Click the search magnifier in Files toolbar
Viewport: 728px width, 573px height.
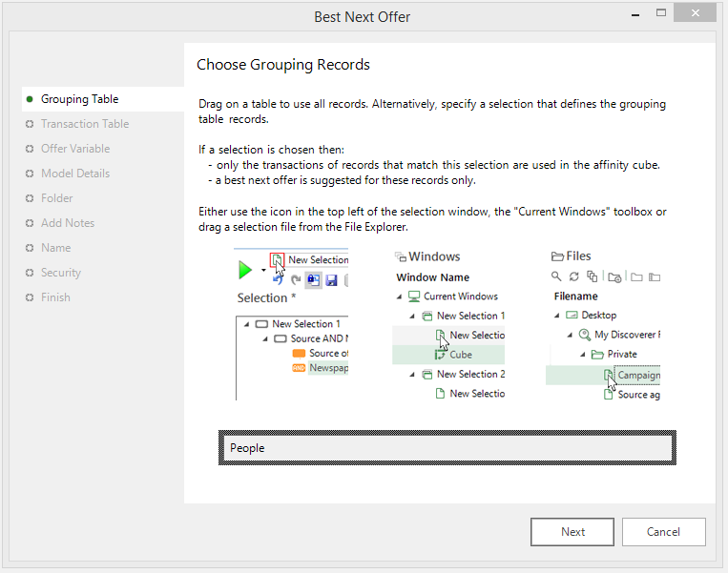click(555, 276)
